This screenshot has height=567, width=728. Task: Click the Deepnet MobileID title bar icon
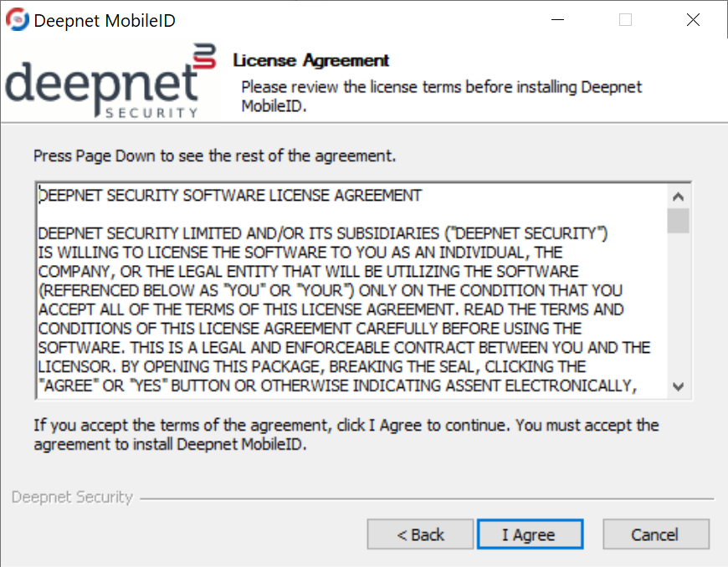tap(17, 20)
